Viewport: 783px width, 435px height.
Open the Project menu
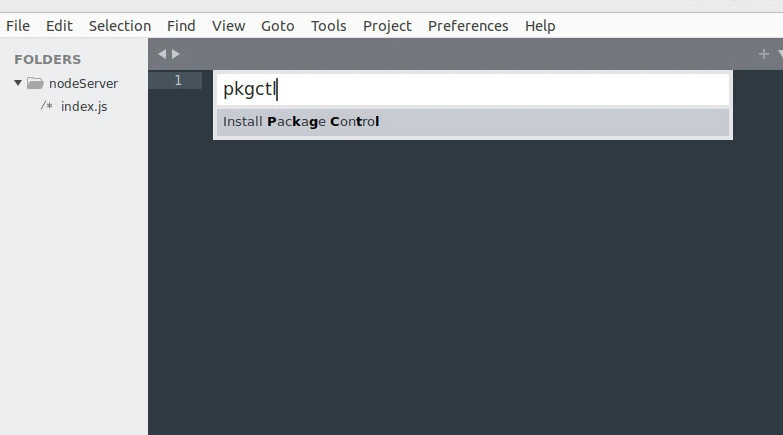point(387,26)
